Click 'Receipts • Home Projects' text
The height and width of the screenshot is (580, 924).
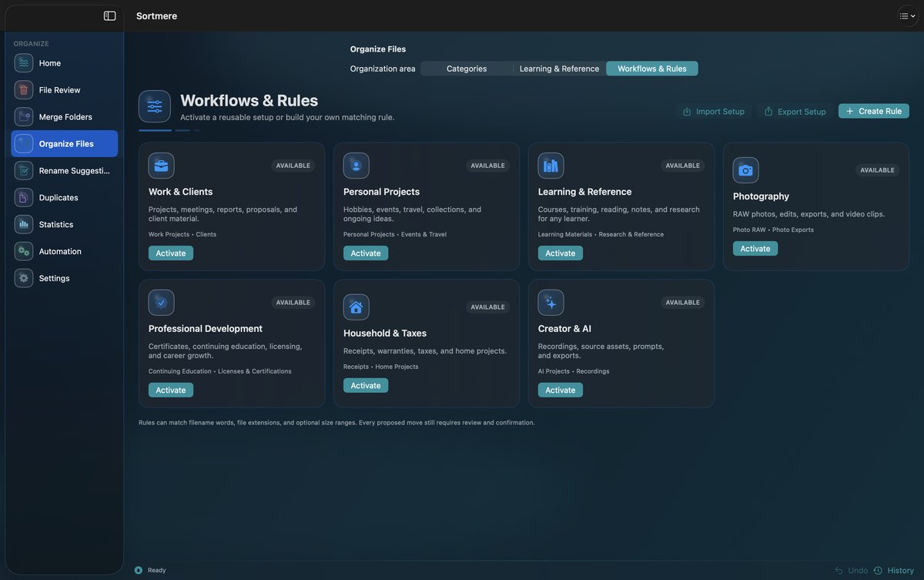click(381, 367)
